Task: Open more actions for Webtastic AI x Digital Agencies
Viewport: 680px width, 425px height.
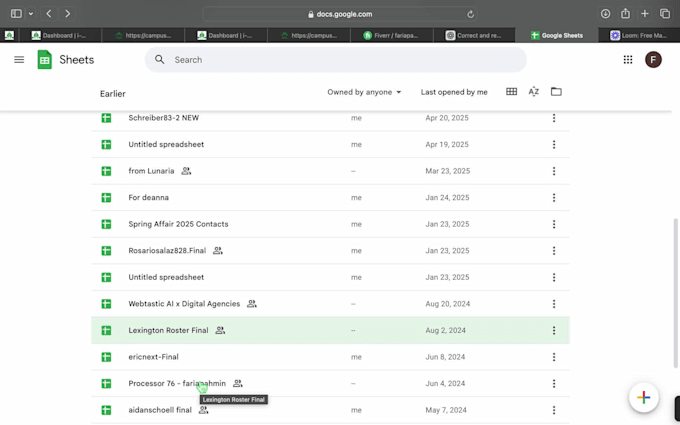Action: point(554,304)
